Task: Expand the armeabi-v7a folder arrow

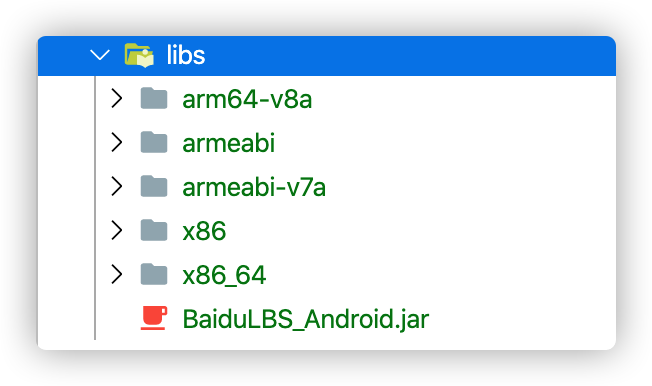Action: point(117,186)
